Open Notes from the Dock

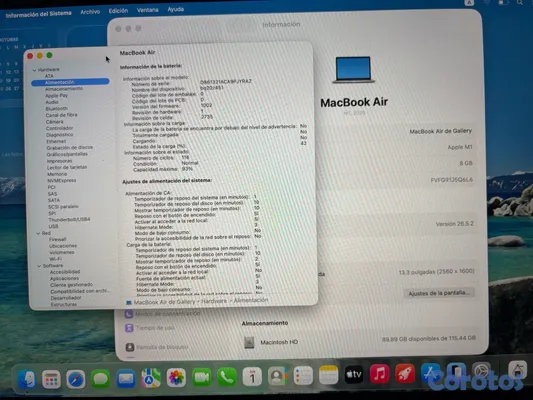pyautogui.click(x=328, y=375)
